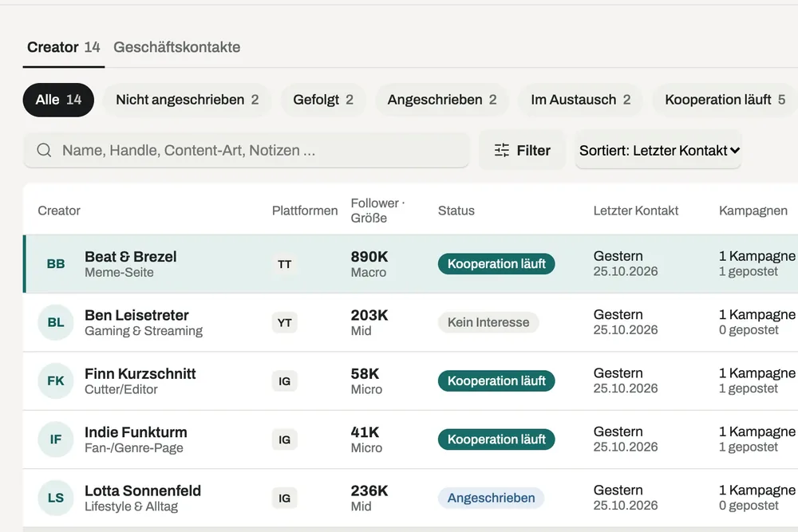Filter by Kooperation läuft chip at top
Image resolution: width=798 pixels, height=532 pixels.
click(x=725, y=100)
